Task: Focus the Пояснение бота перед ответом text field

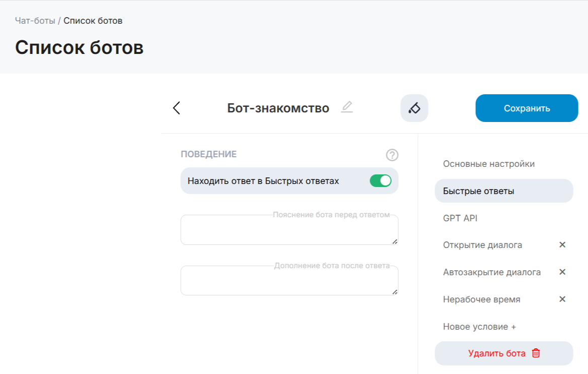Action: click(289, 231)
